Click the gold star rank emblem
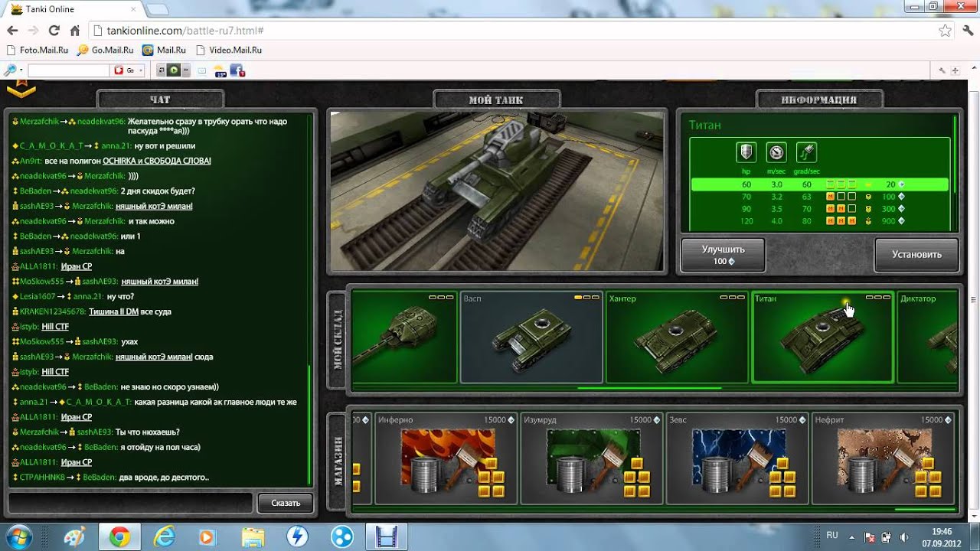Screen dimensions: 980x551 click(21, 89)
